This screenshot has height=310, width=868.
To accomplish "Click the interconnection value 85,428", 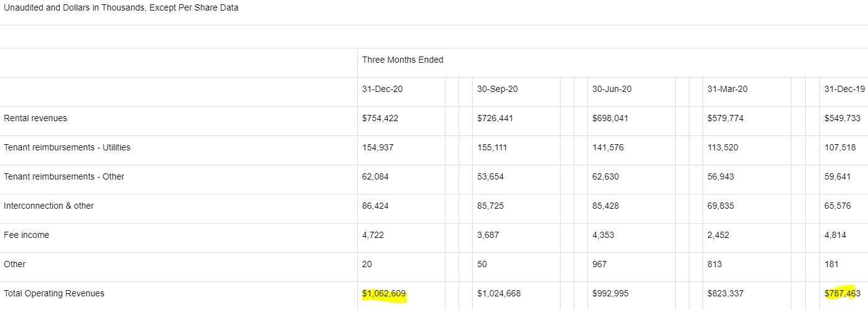I will [x=605, y=206].
